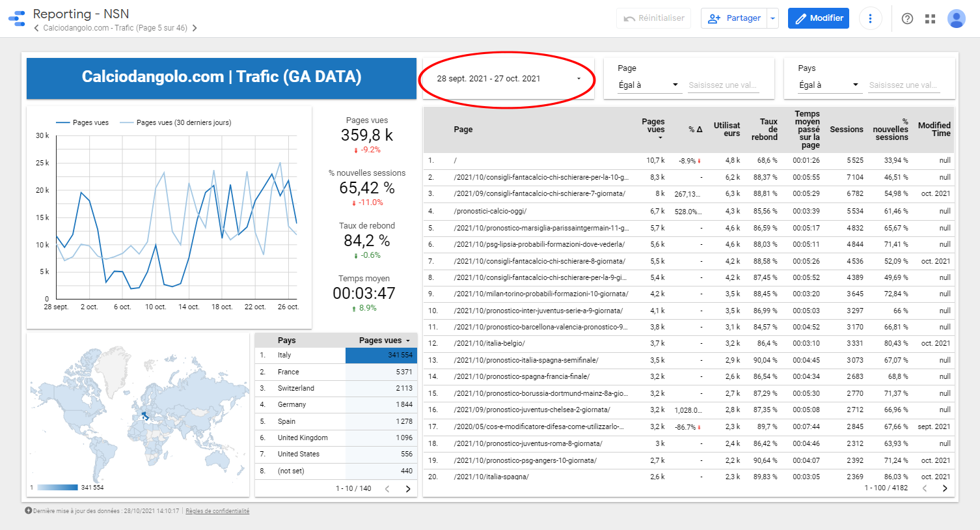Sort the table by Sessions column header
Image resolution: width=980 pixels, height=530 pixels.
point(846,130)
